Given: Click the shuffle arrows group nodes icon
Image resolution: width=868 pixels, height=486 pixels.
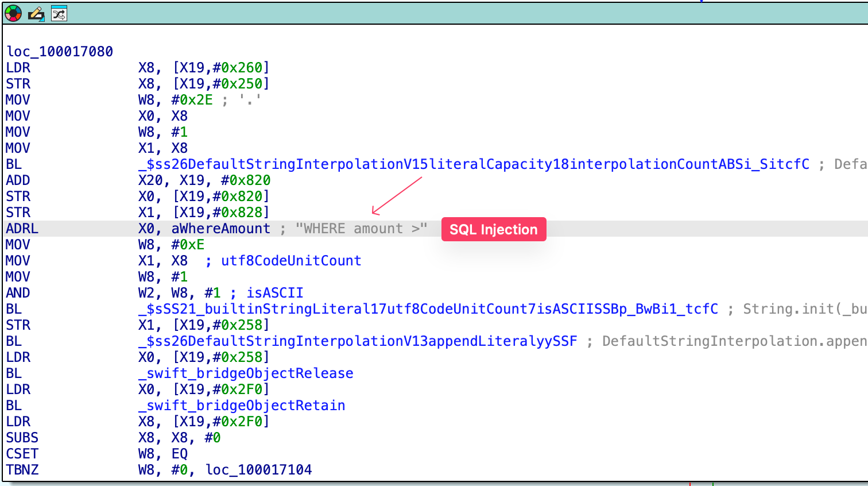Looking at the screenshot, I should pyautogui.click(x=59, y=13).
